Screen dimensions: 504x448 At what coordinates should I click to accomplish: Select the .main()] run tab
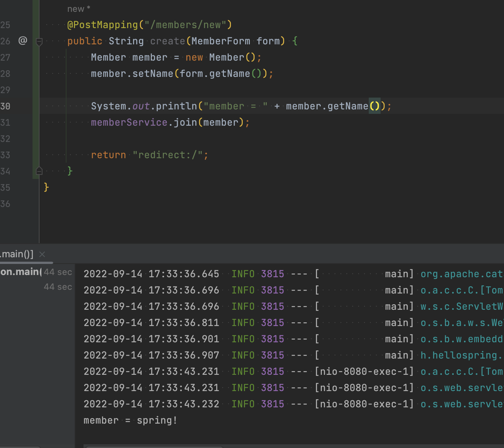pos(17,254)
